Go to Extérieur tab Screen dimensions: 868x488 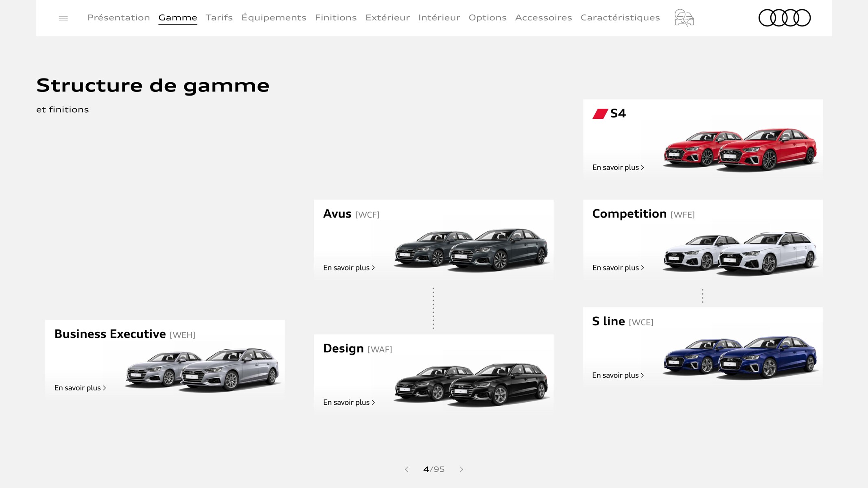pos(387,17)
